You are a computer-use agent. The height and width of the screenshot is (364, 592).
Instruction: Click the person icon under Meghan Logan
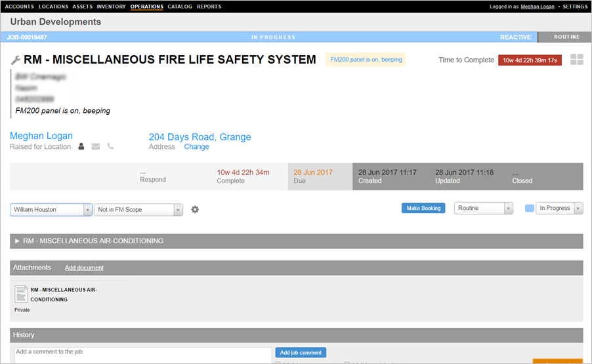(81, 147)
